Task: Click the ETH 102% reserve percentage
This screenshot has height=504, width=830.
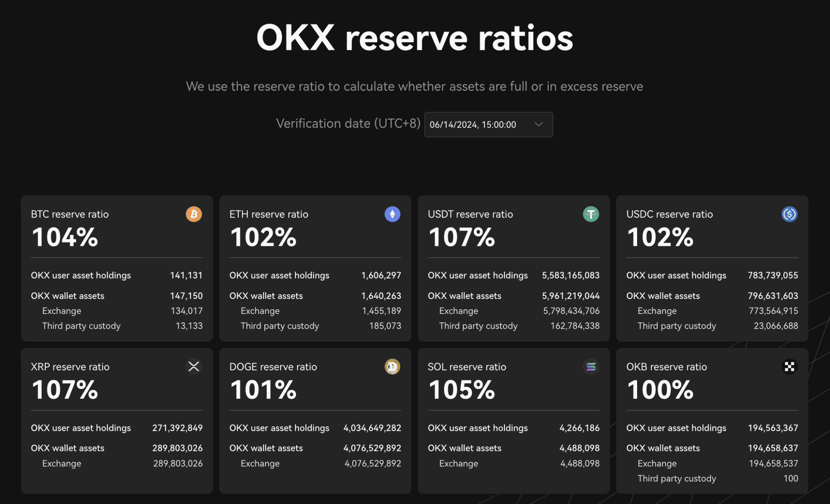Action: 263,237
